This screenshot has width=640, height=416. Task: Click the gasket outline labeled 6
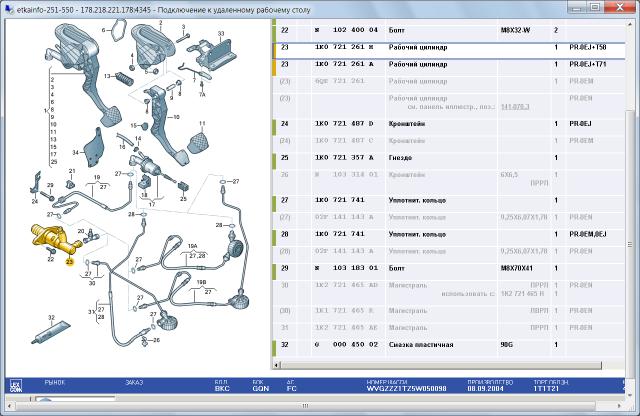[118, 29]
